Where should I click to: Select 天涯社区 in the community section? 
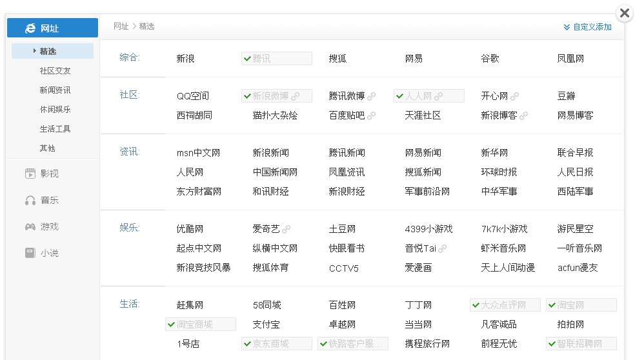click(x=423, y=115)
